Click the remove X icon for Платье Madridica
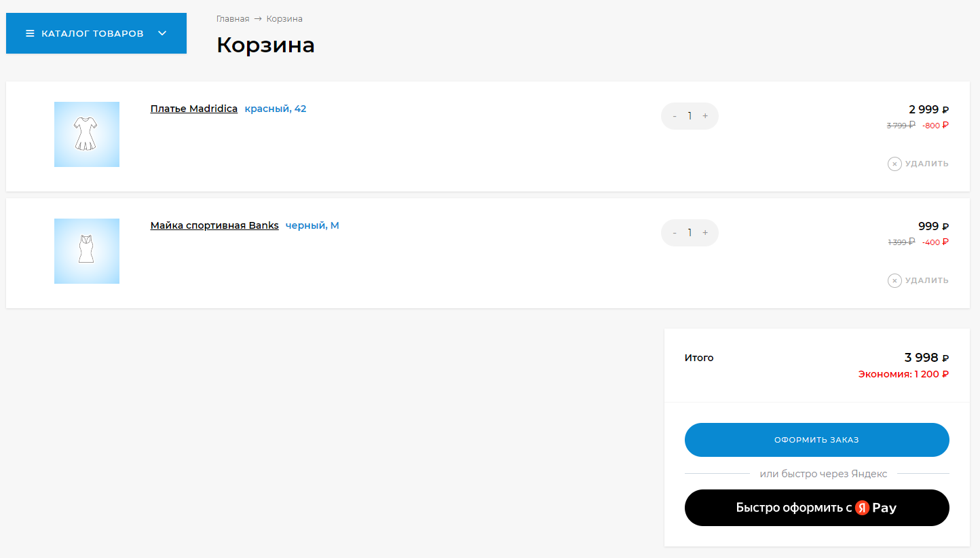 894,164
